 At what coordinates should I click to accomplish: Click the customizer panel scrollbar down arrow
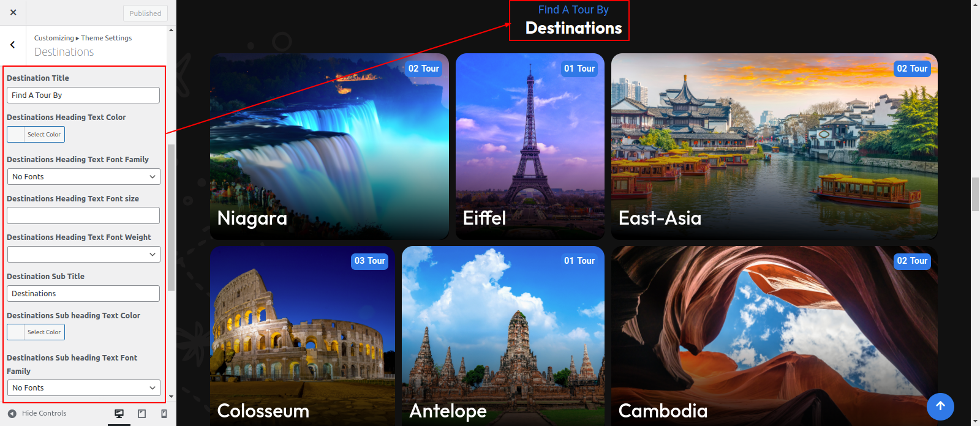(x=171, y=397)
